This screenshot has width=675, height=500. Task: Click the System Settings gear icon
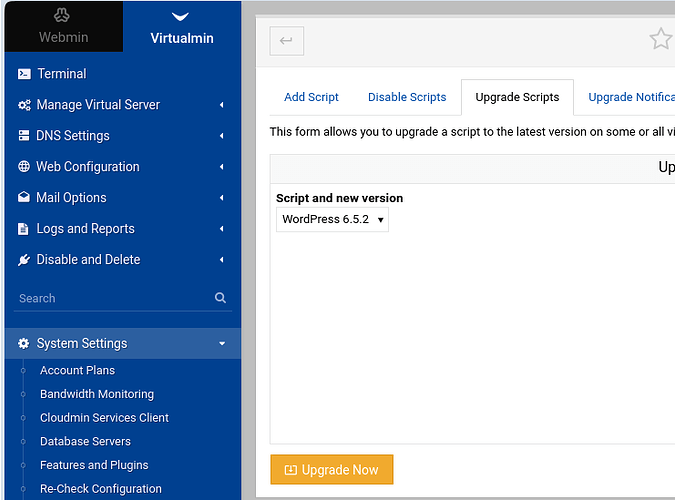tap(24, 344)
